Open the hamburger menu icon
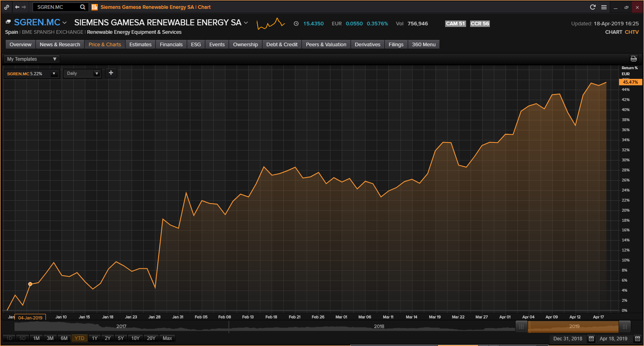This screenshot has width=644, height=346. point(604,7)
